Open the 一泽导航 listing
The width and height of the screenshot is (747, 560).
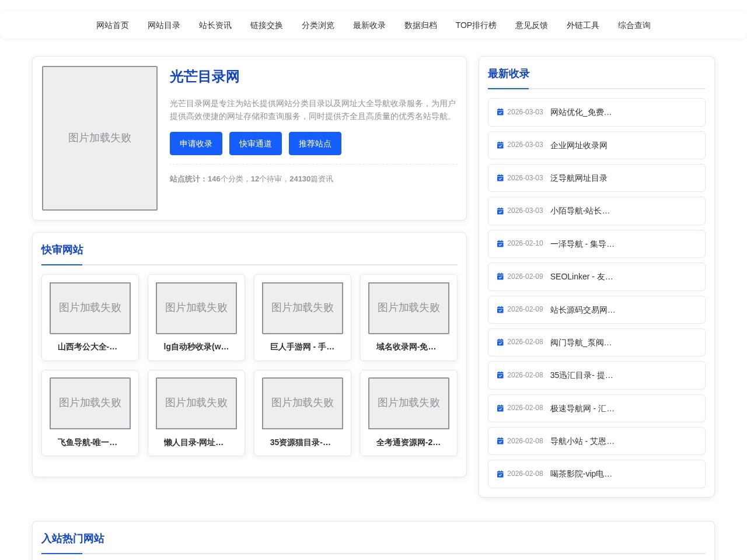[582, 244]
